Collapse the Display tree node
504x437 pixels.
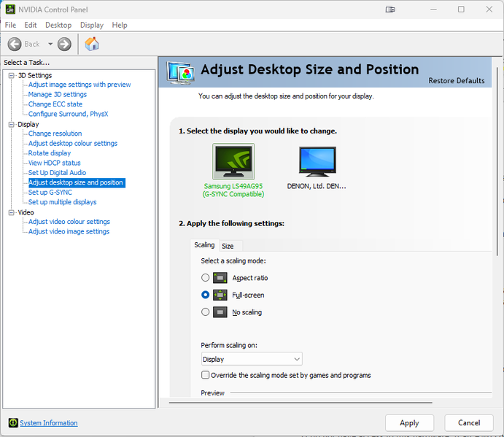pyautogui.click(x=12, y=125)
